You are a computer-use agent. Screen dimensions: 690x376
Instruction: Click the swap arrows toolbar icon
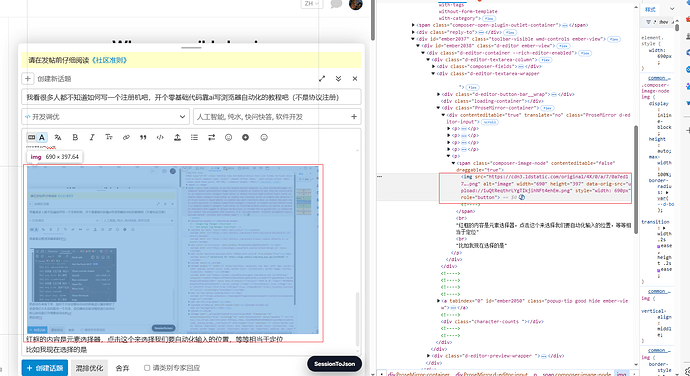click(x=212, y=137)
